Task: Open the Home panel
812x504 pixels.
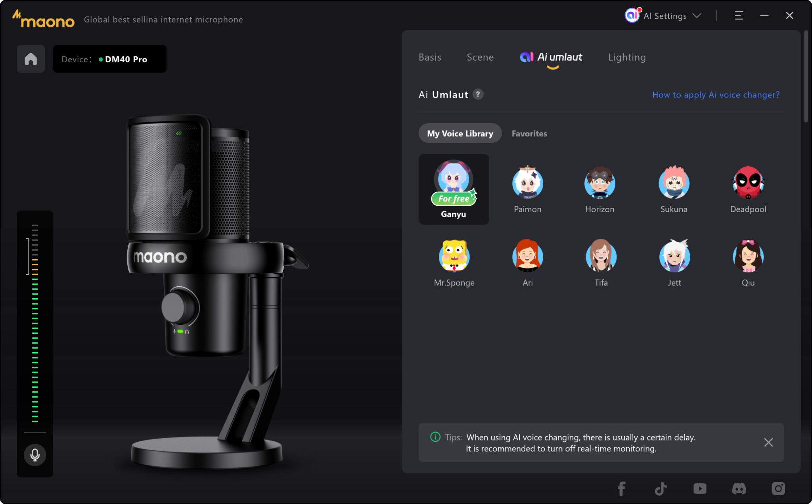Action: [31, 59]
